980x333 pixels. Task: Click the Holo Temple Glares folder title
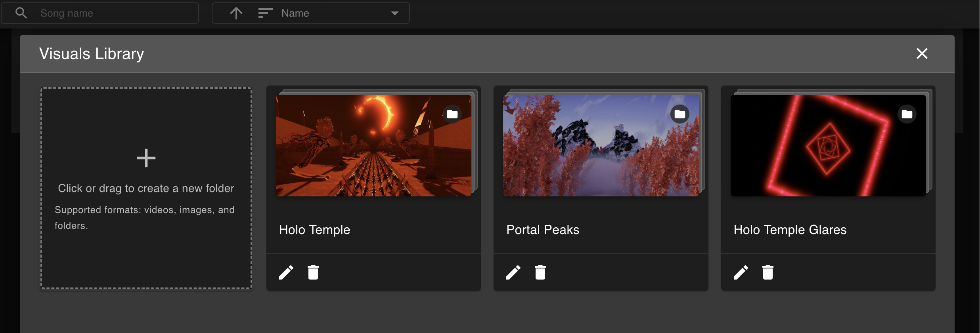(790, 230)
